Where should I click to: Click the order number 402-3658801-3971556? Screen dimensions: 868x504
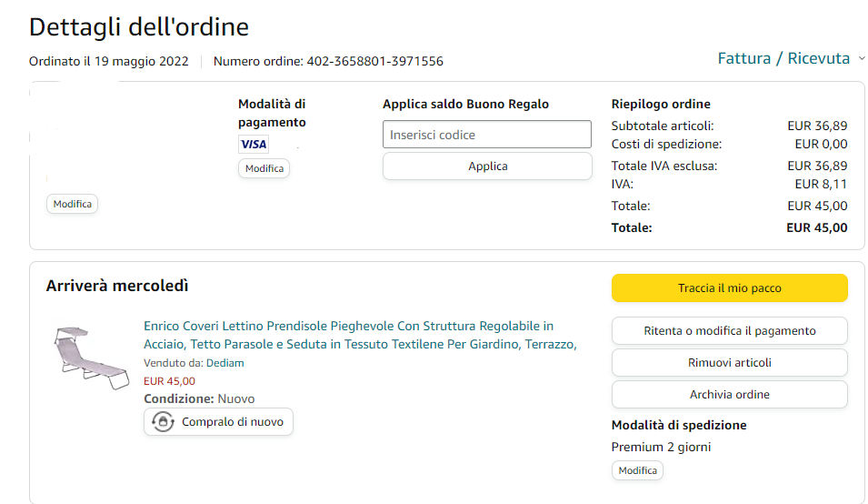[x=374, y=62]
